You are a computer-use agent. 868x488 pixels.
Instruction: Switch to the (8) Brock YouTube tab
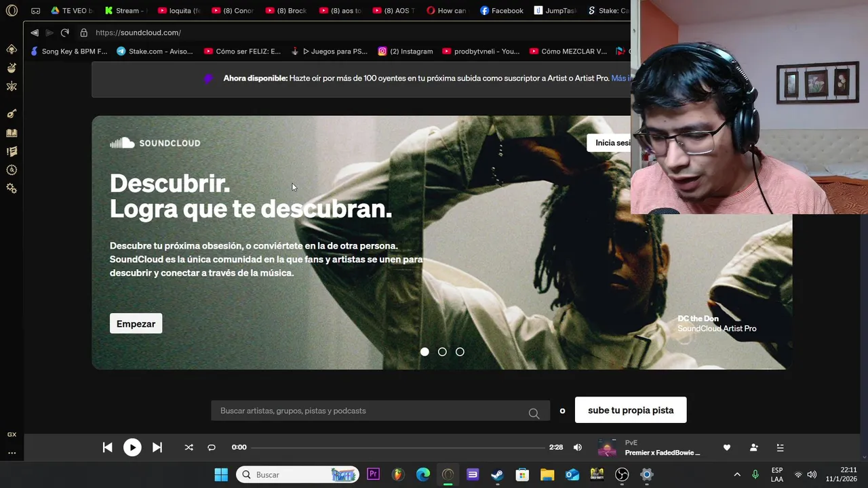pos(285,11)
